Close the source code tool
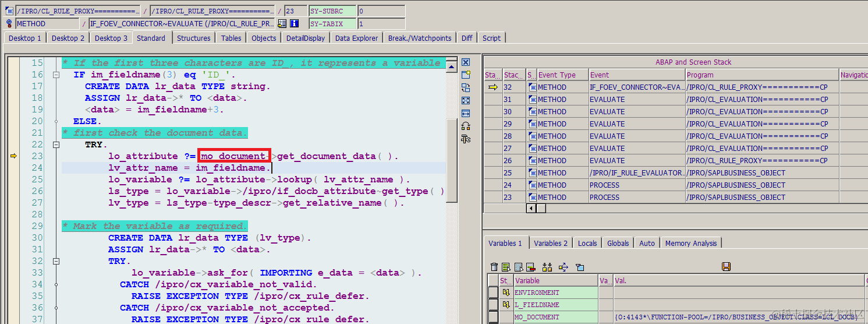This screenshot has width=868, height=324. pos(466,62)
